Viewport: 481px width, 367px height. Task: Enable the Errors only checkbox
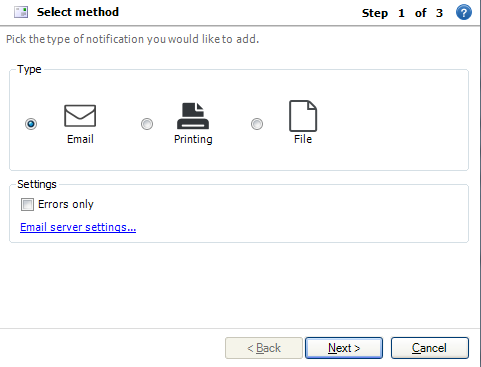click(x=27, y=204)
